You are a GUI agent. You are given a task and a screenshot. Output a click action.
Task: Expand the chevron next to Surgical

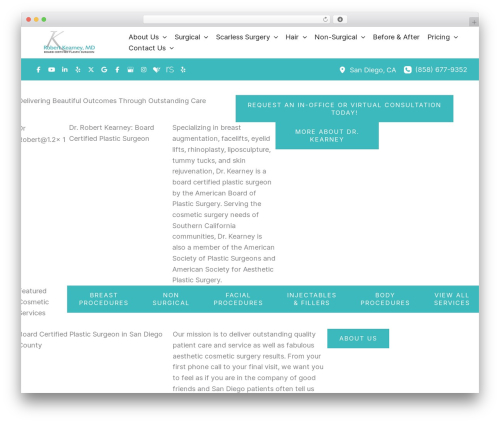(206, 37)
